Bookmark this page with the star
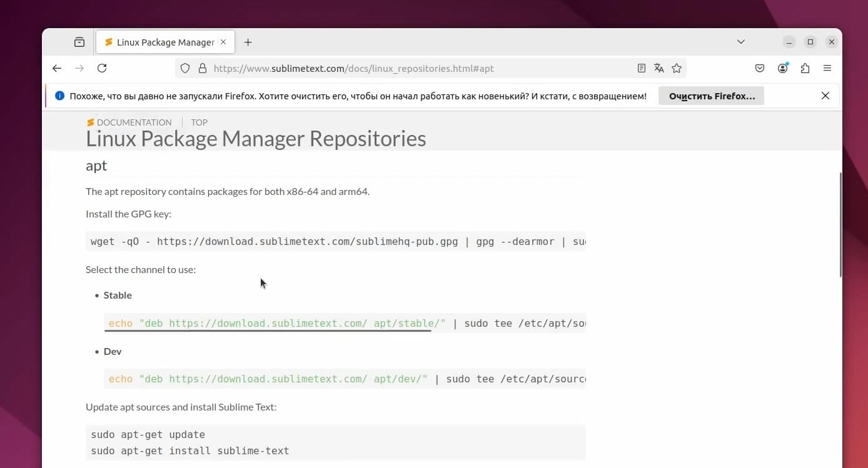 (677, 68)
